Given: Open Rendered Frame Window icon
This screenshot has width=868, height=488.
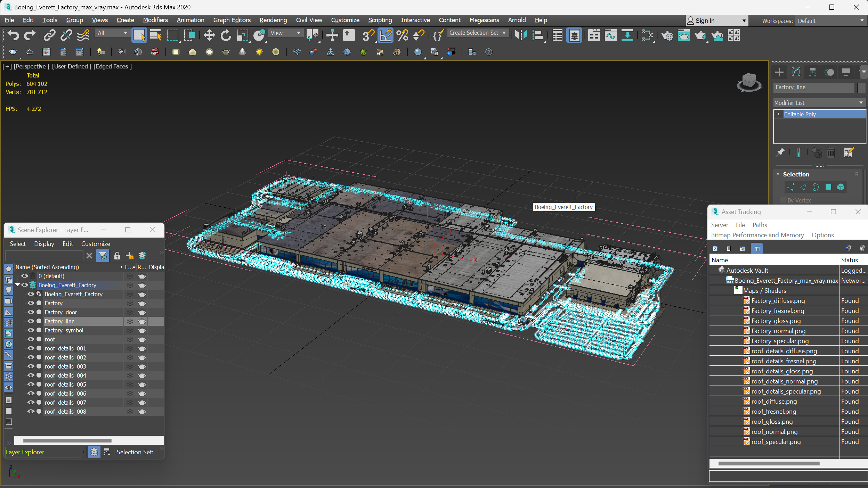Looking at the screenshot, I should click(x=683, y=35).
